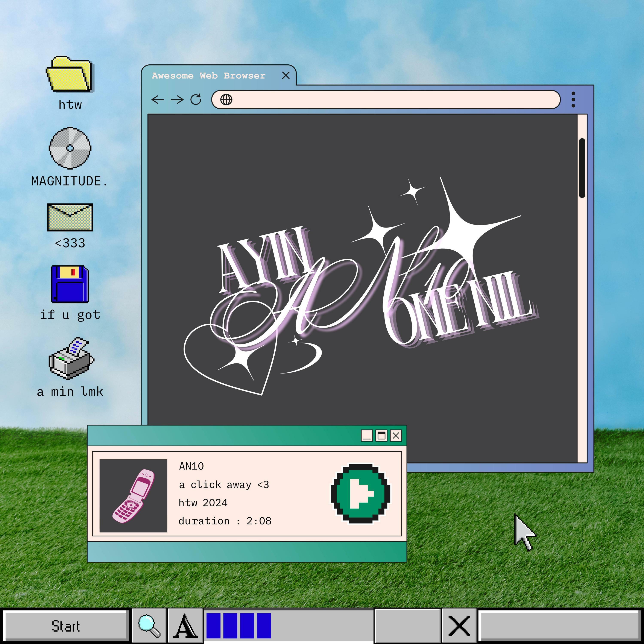Click the floppy disk 'if u got' icon
Image resolution: width=644 pixels, height=644 pixels.
point(70,284)
